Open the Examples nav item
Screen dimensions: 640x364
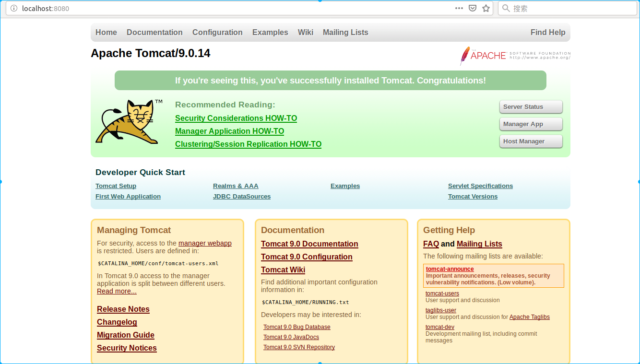270,32
